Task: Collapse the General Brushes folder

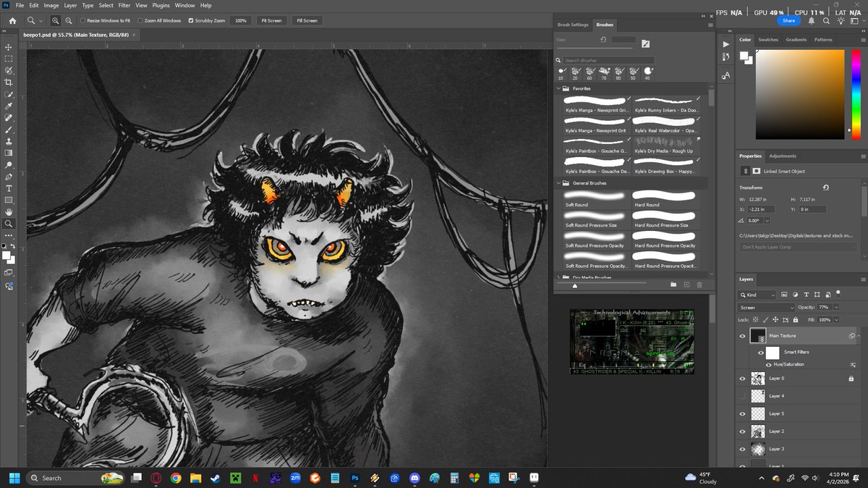Action: pyautogui.click(x=558, y=183)
